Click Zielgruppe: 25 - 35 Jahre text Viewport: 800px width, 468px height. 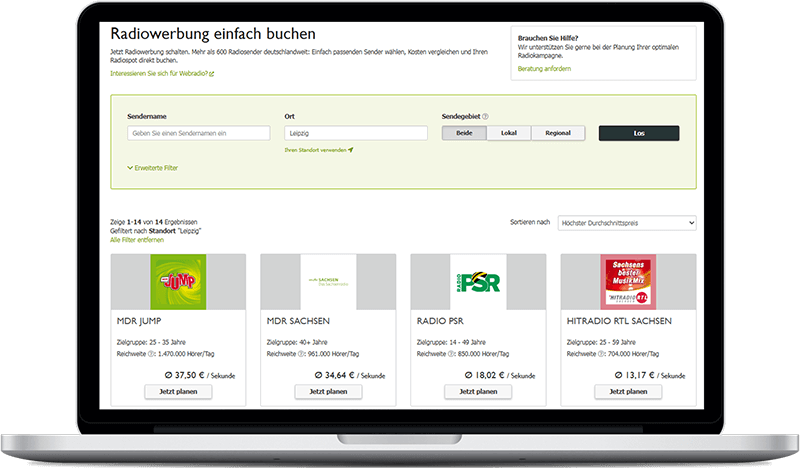pyautogui.click(x=151, y=342)
